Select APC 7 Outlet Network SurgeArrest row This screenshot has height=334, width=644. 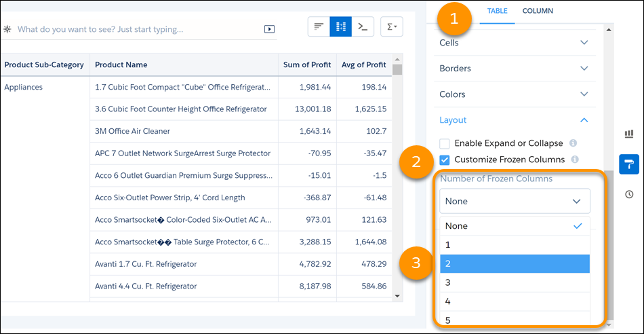coord(182,153)
